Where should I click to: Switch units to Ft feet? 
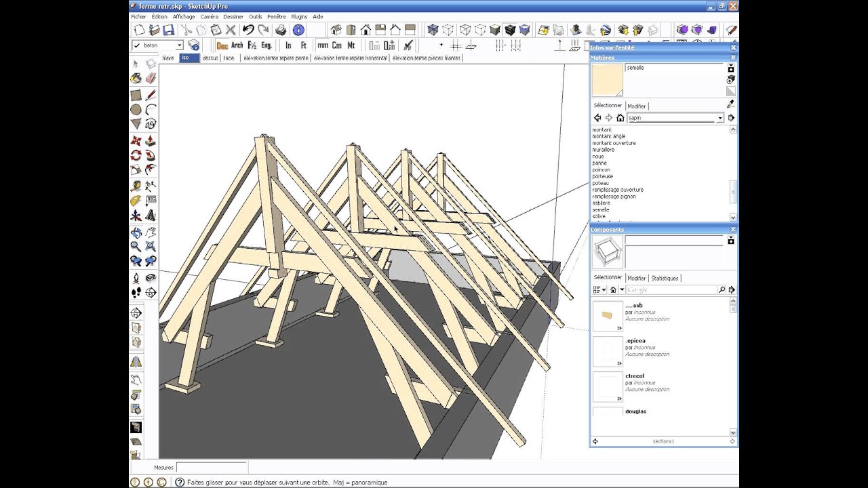(303, 45)
